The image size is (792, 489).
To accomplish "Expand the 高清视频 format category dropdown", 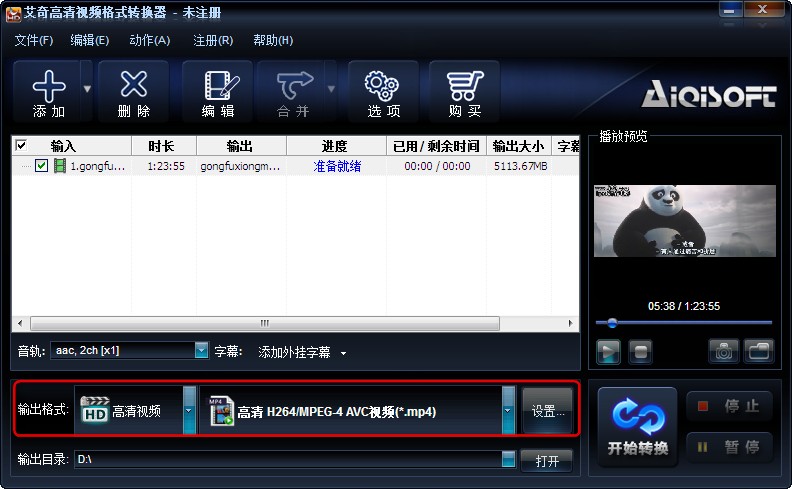I will (x=189, y=410).
